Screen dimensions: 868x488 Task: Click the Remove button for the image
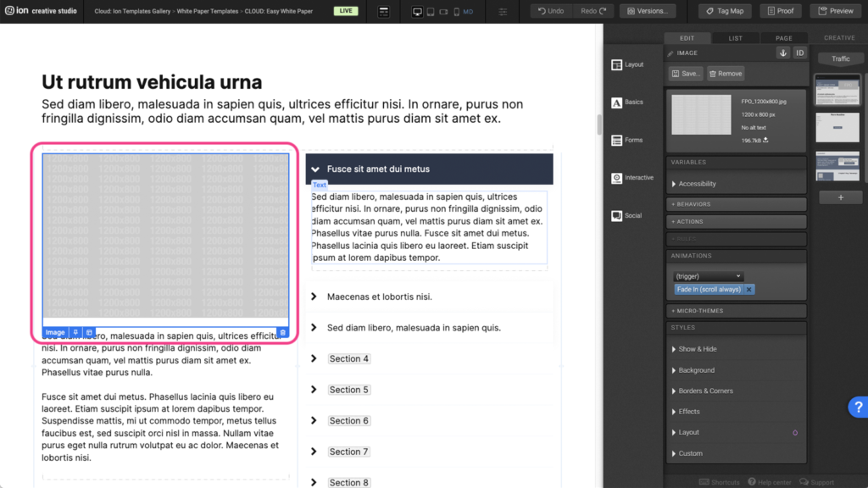[725, 74]
